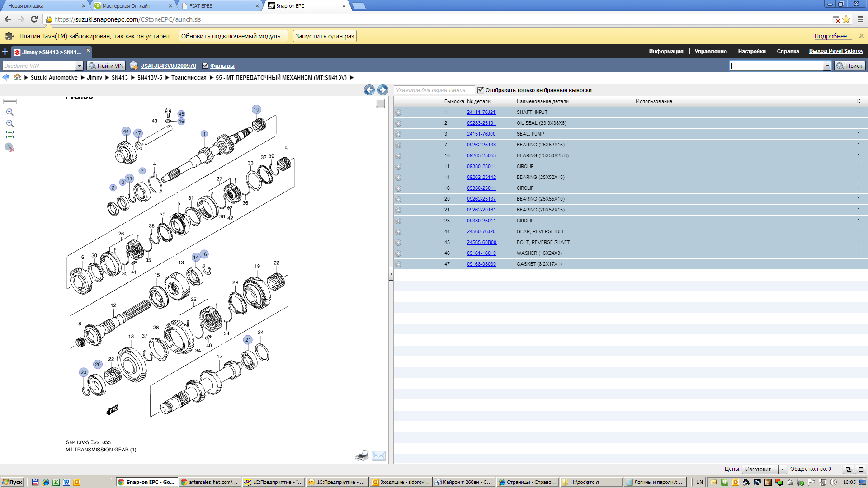The image size is (868, 488).
Task: Reload the browser page
Action: pyautogui.click(x=34, y=19)
